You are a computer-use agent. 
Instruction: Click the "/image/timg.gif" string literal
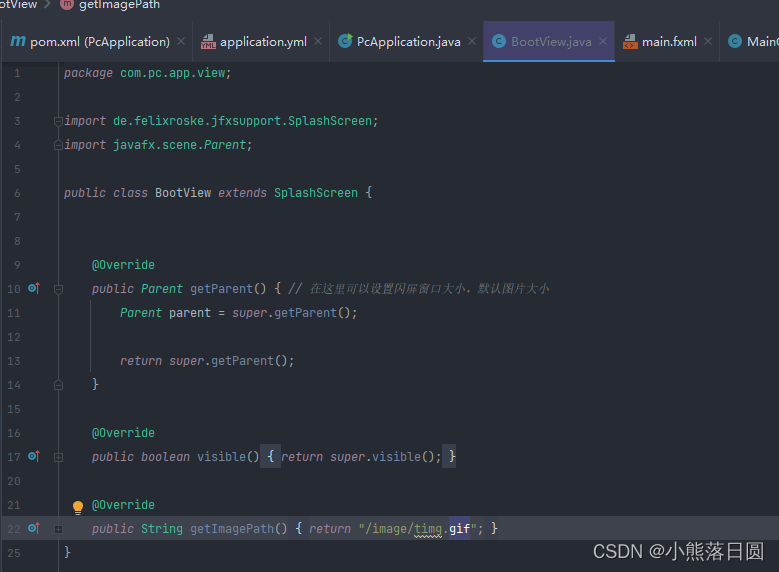pos(418,529)
